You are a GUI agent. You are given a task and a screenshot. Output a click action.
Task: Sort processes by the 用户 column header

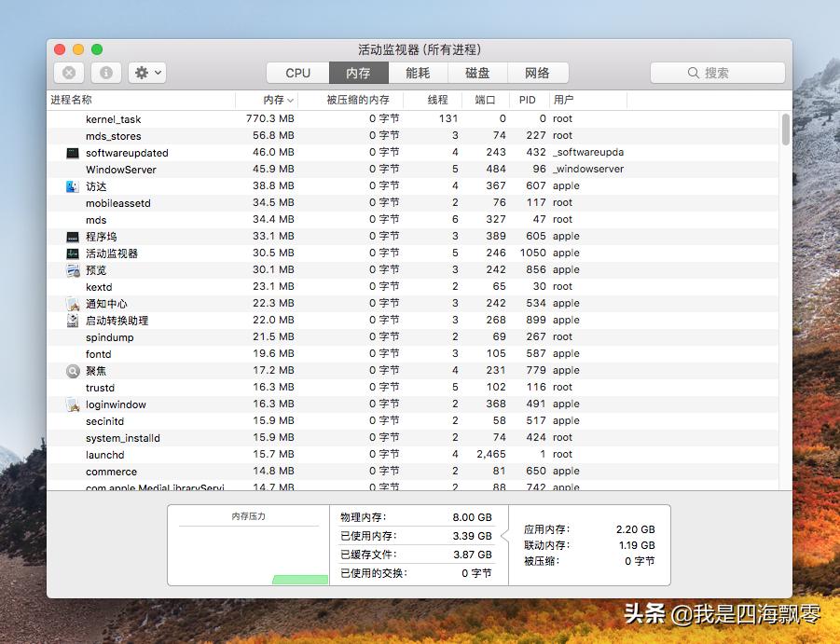click(x=563, y=100)
